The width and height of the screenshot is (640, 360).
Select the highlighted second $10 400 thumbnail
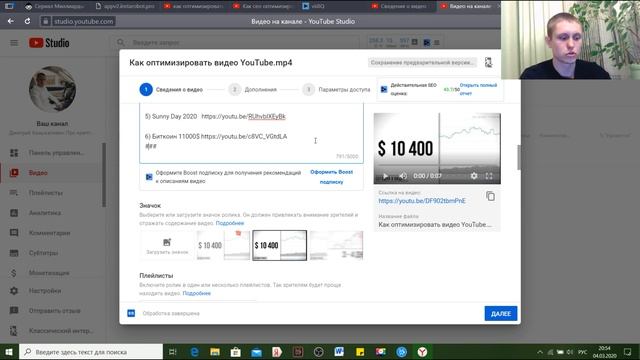(x=280, y=245)
